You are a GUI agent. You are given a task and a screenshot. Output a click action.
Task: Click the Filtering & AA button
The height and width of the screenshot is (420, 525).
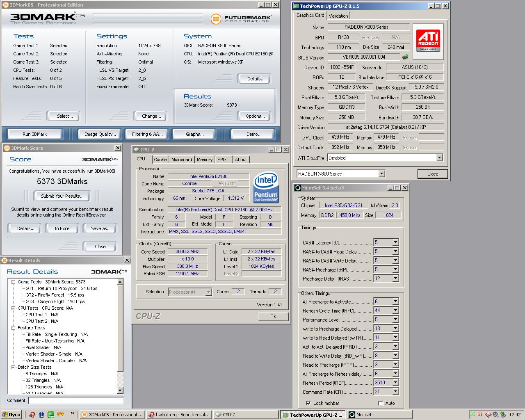pyautogui.click(x=147, y=134)
